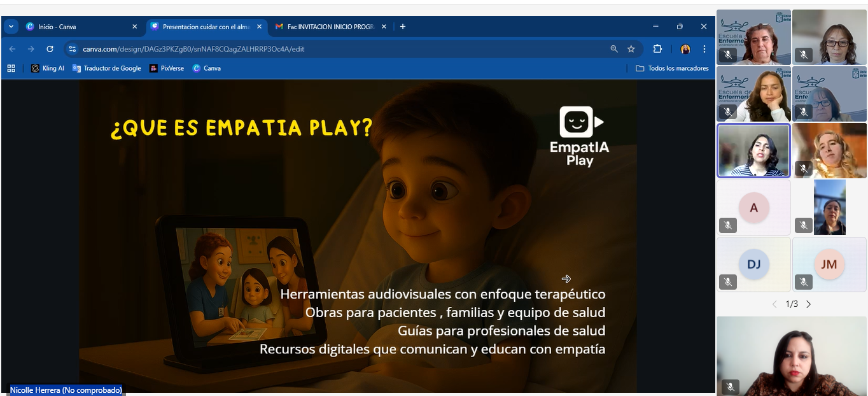Expand the tab search dropdown chevron
Screen dimensions: 868x396
(11, 27)
